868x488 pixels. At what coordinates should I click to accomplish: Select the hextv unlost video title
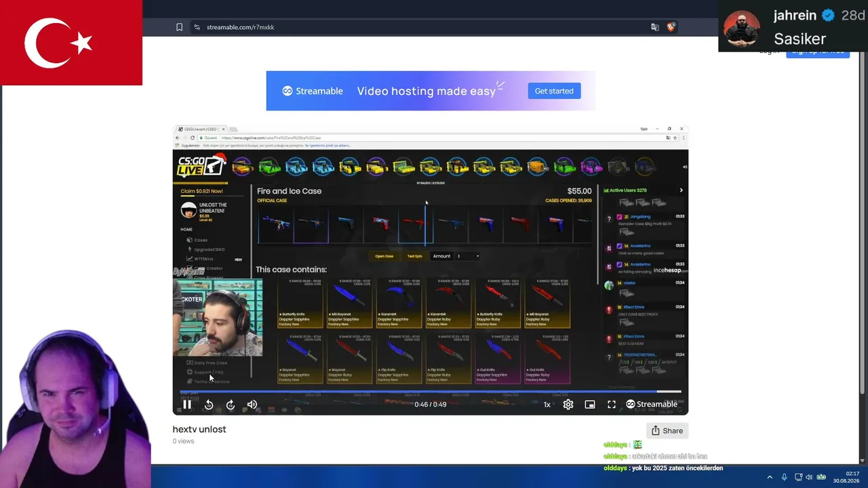199,429
